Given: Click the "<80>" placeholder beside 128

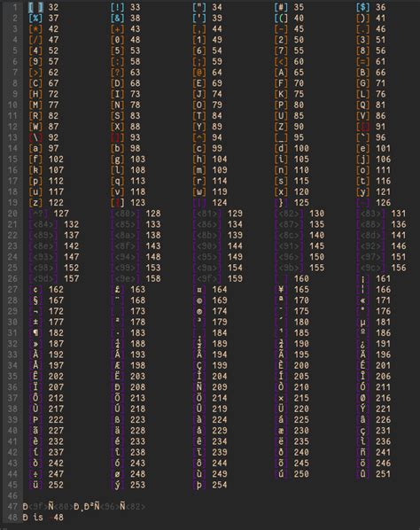Looking at the screenshot, I should pyautogui.click(x=125, y=214).
